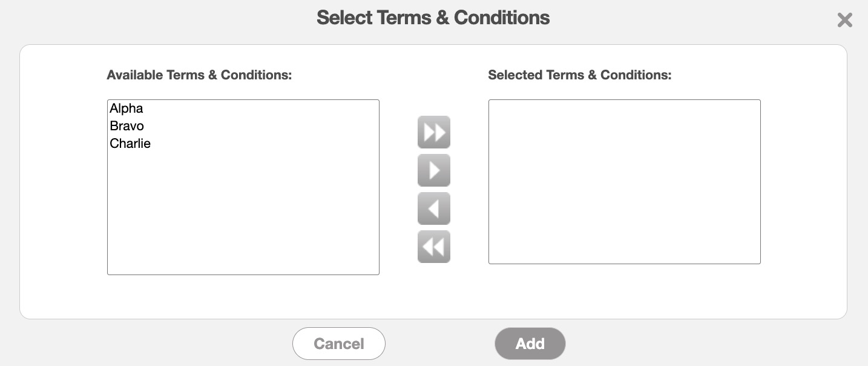Image resolution: width=868 pixels, height=366 pixels.
Task: Click the Add button
Action: tap(530, 344)
